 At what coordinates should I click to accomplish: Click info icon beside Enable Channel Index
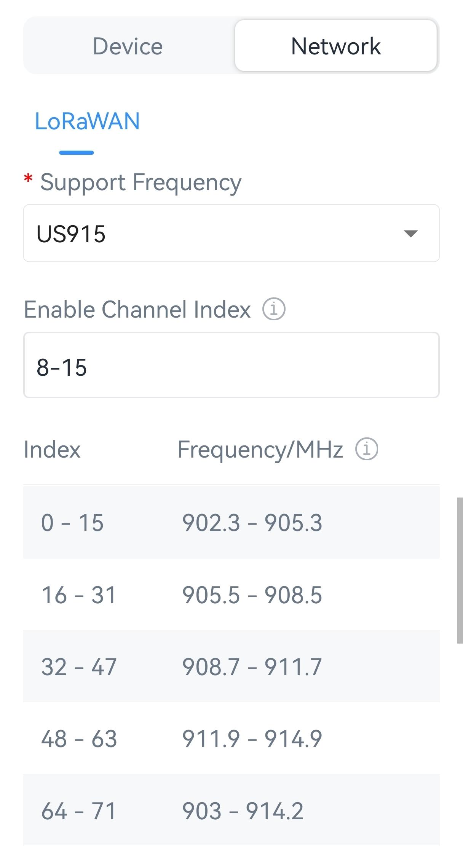click(273, 309)
